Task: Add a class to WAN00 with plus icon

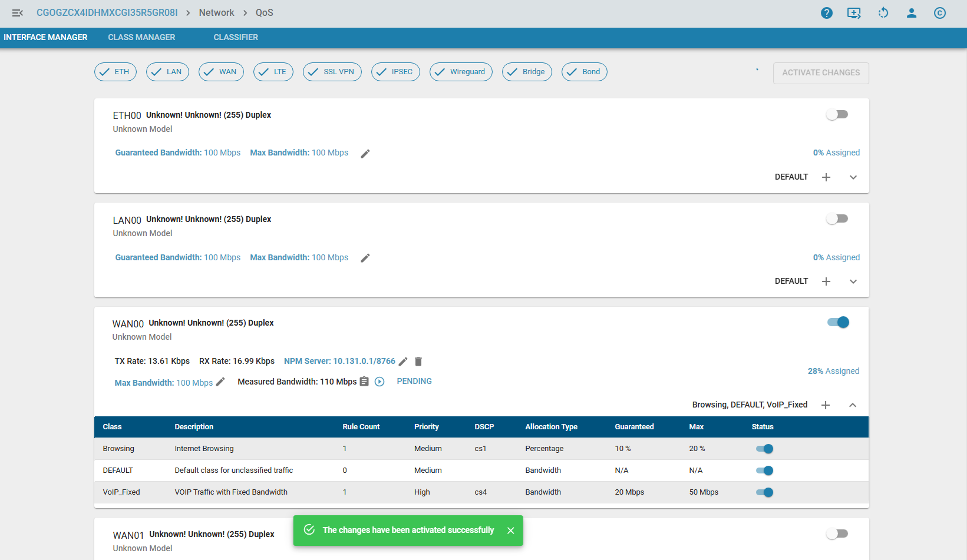Action: pos(826,405)
